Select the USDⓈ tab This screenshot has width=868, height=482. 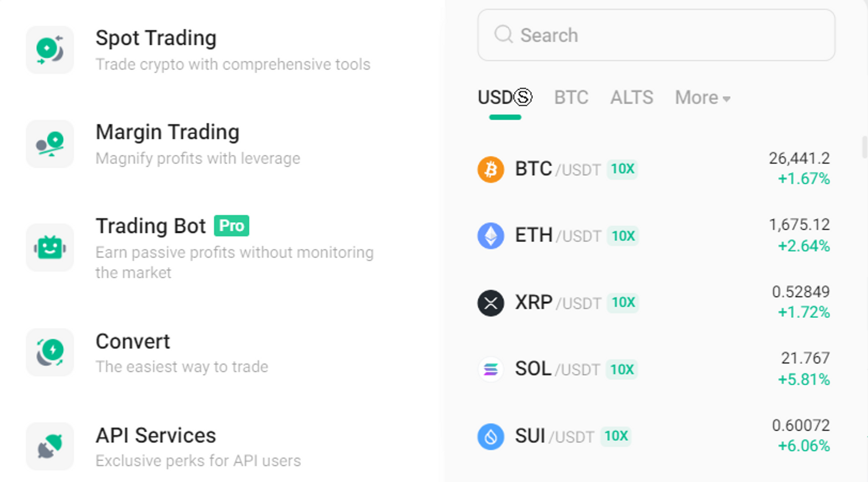(504, 97)
